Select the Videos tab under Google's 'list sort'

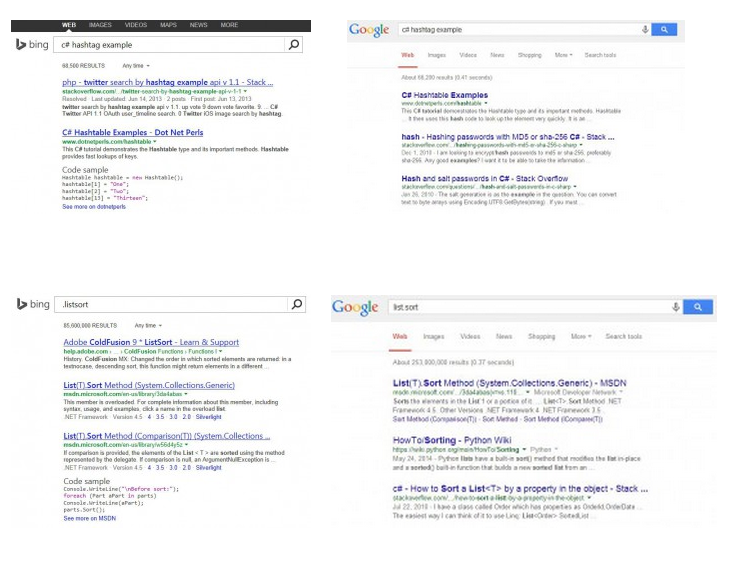(x=470, y=337)
